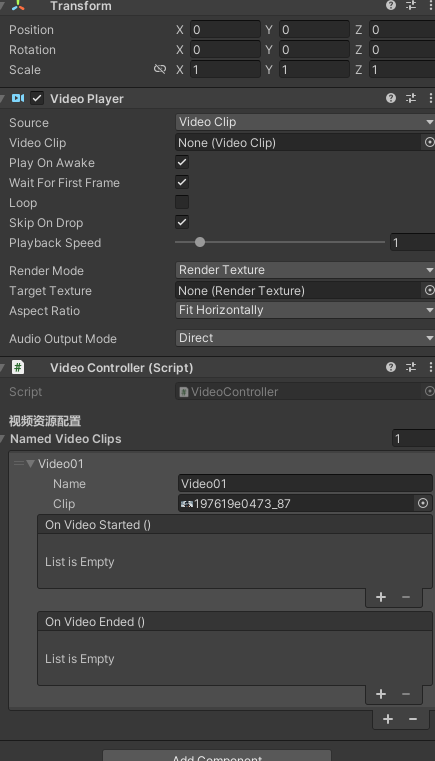Open object picker for Video01 Clip field
The width and height of the screenshot is (435, 761).
423,503
